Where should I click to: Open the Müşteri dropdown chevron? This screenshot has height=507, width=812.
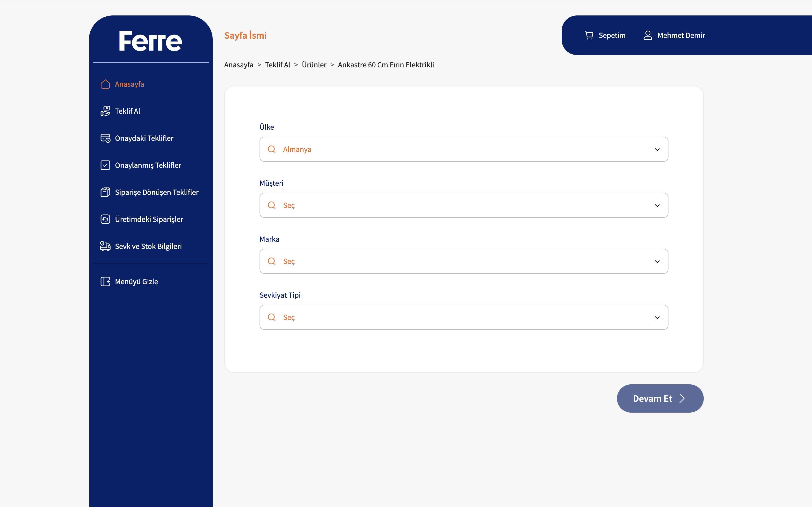pyautogui.click(x=657, y=205)
